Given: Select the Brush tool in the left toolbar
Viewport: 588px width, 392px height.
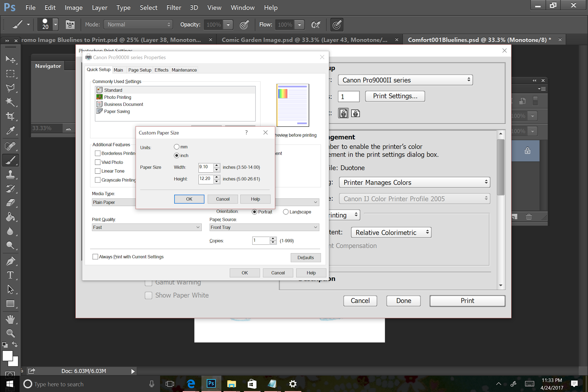Looking at the screenshot, I should [10, 160].
